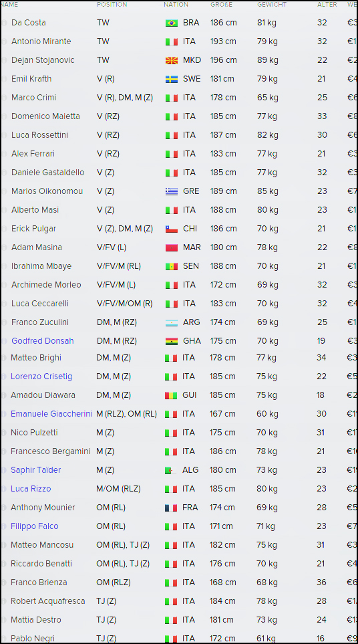This screenshot has width=358, height=644.
Task: Click Sweden flag in Emil Krafth row
Action: coord(172,80)
